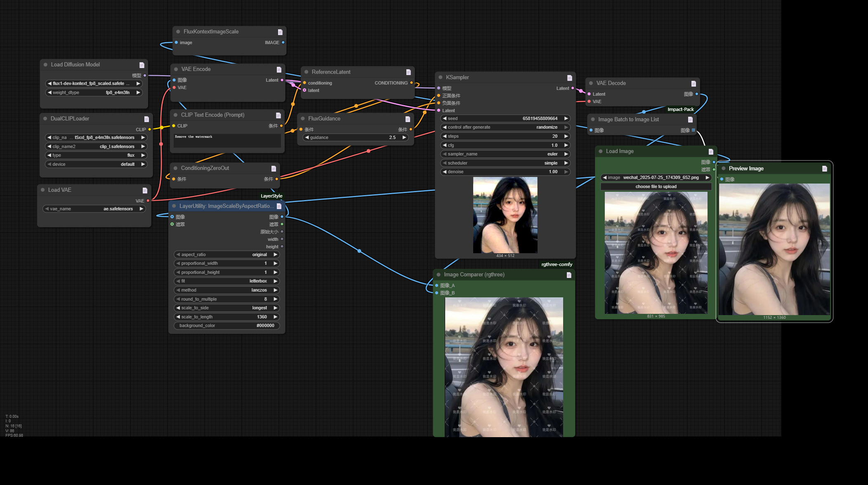
Task: Click choose file to upload in Load Image
Action: 656,186
